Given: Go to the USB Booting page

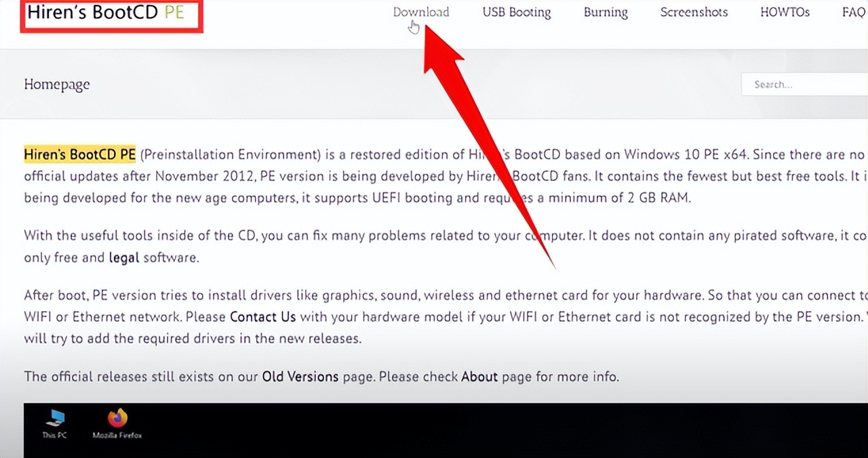Looking at the screenshot, I should pos(517,12).
